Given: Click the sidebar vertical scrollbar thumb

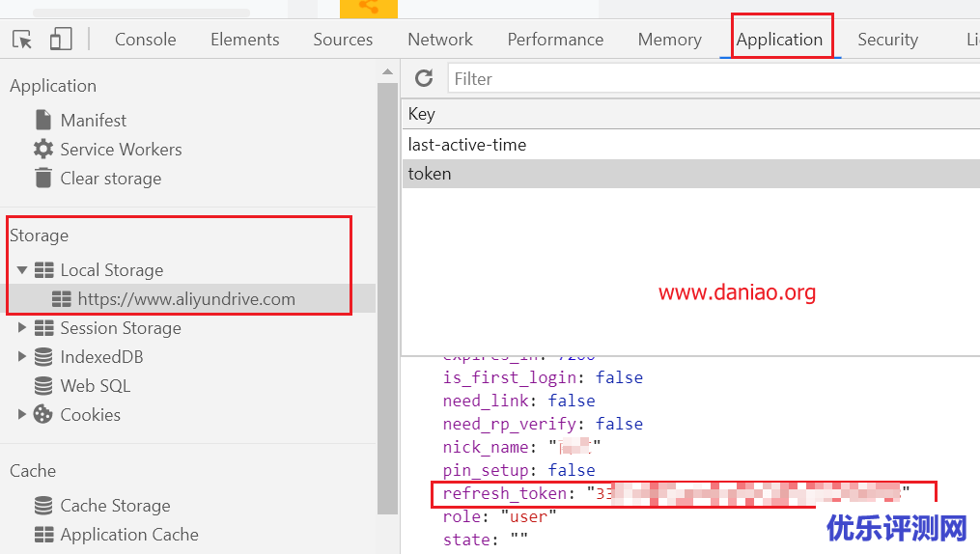Looking at the screenshot, I should tap(387, 298).
